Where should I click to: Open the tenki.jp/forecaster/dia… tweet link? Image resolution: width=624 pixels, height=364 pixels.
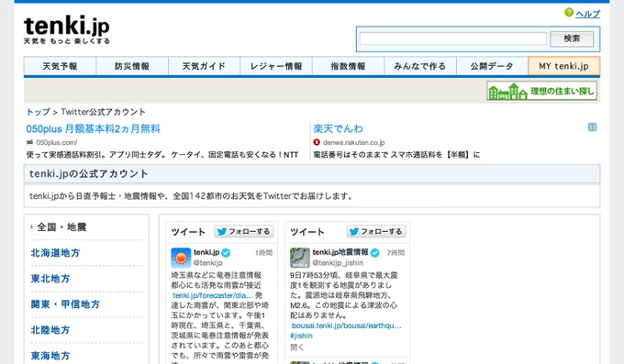coord(213,295)
